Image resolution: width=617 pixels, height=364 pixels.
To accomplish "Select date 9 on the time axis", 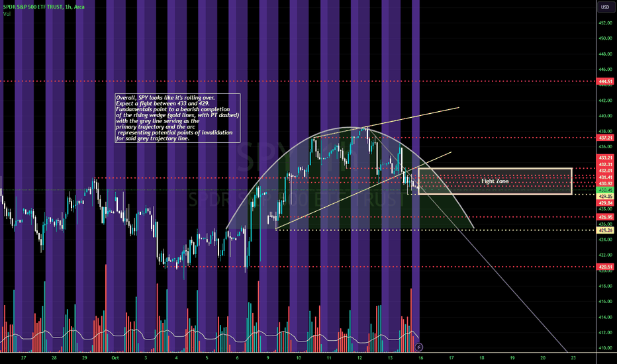I will (267, 357).
